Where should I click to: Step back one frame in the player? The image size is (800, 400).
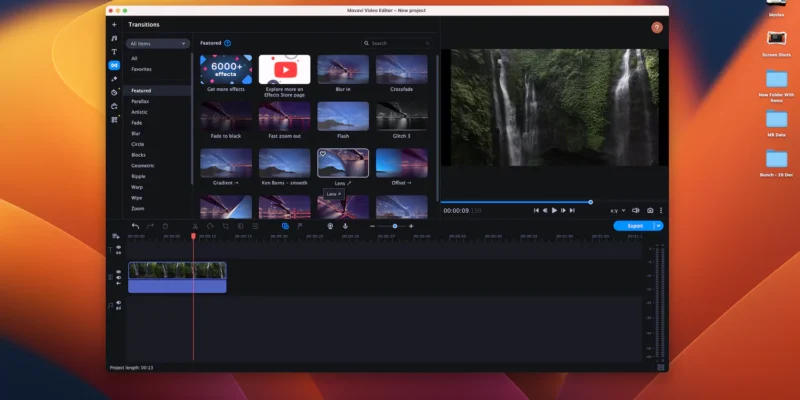pyautogui.click(x=545, y=210)
